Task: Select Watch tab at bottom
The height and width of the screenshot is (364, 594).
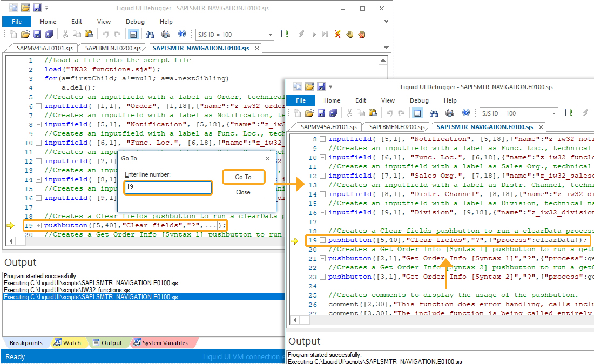Action: point(68,343)
